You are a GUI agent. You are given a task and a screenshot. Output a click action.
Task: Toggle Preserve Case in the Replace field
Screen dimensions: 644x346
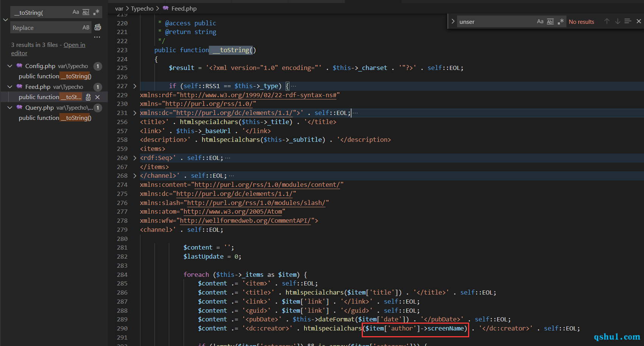coord(86,28)
